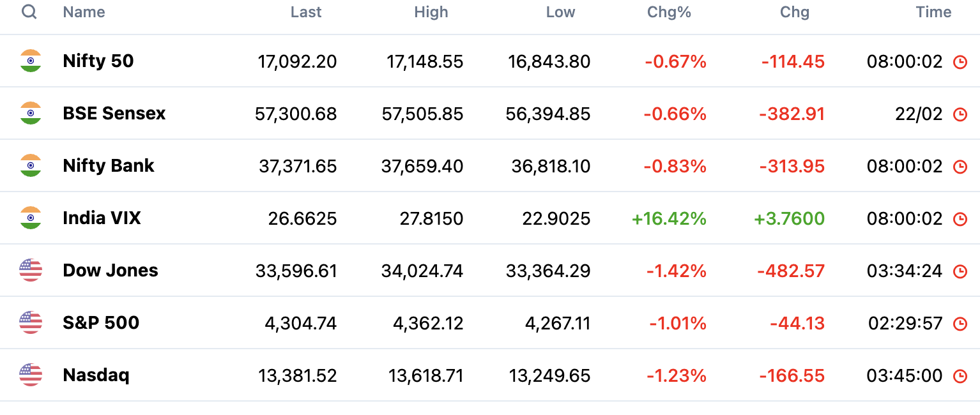Click the clock icon in BSE Sensex row
980x415 pixels.
(x=960, y=114)
